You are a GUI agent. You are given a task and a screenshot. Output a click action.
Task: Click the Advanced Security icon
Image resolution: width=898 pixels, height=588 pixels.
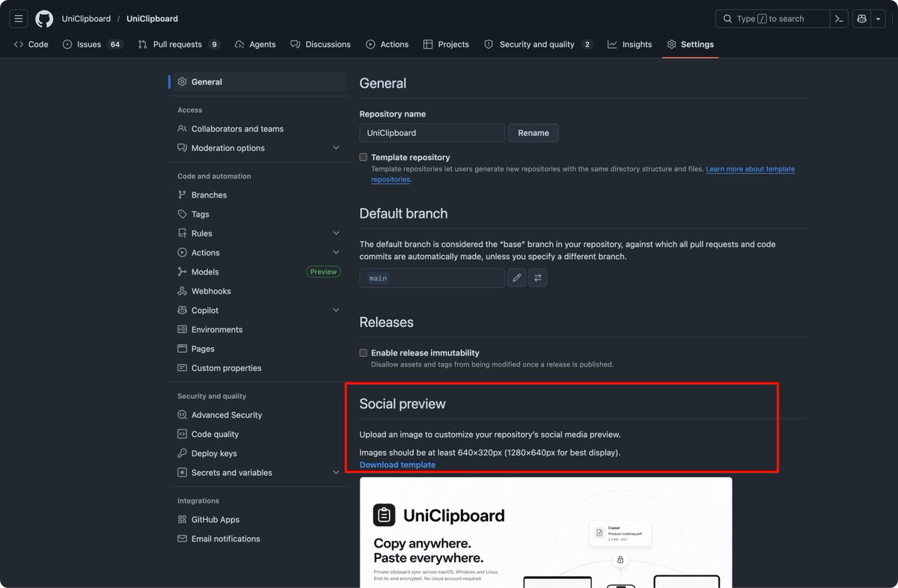182,415
